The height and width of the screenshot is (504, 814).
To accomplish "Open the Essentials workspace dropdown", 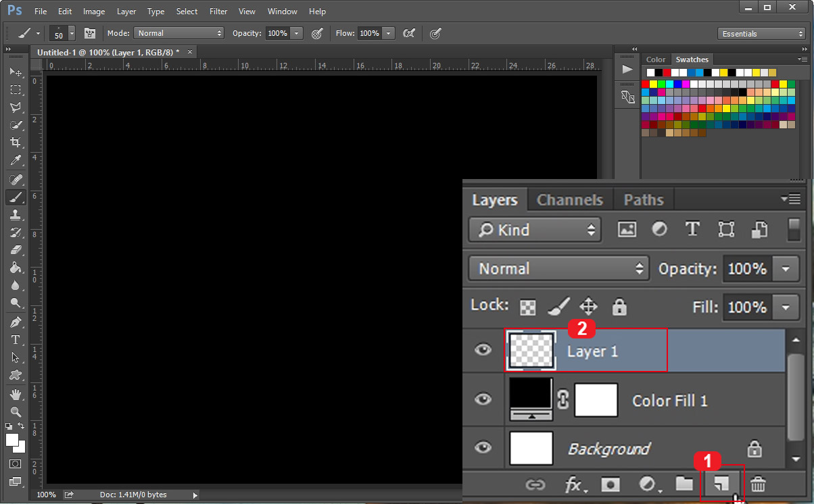I will [761, 34].
